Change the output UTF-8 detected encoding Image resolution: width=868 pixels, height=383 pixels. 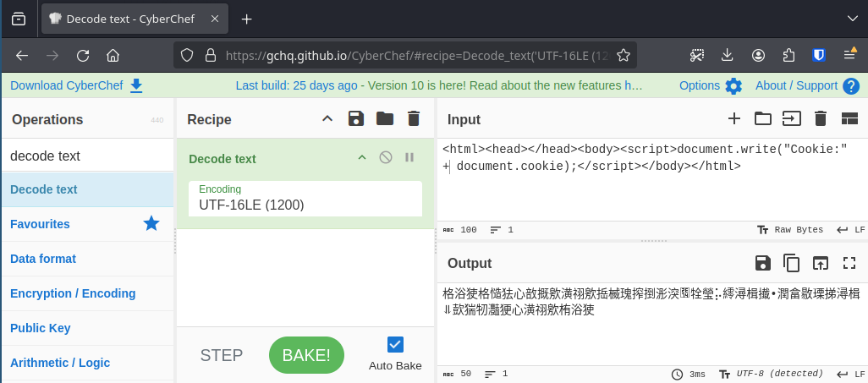(x=771, y=375)
